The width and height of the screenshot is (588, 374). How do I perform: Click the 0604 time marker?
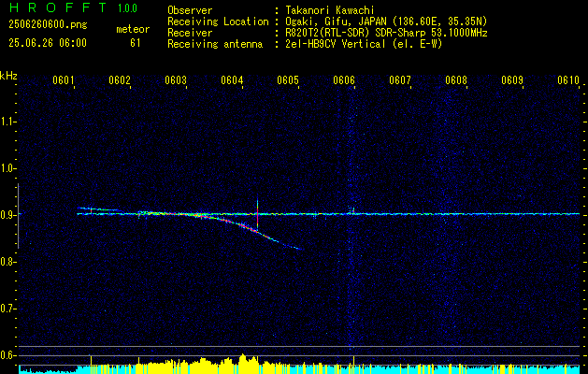point(232,80)
